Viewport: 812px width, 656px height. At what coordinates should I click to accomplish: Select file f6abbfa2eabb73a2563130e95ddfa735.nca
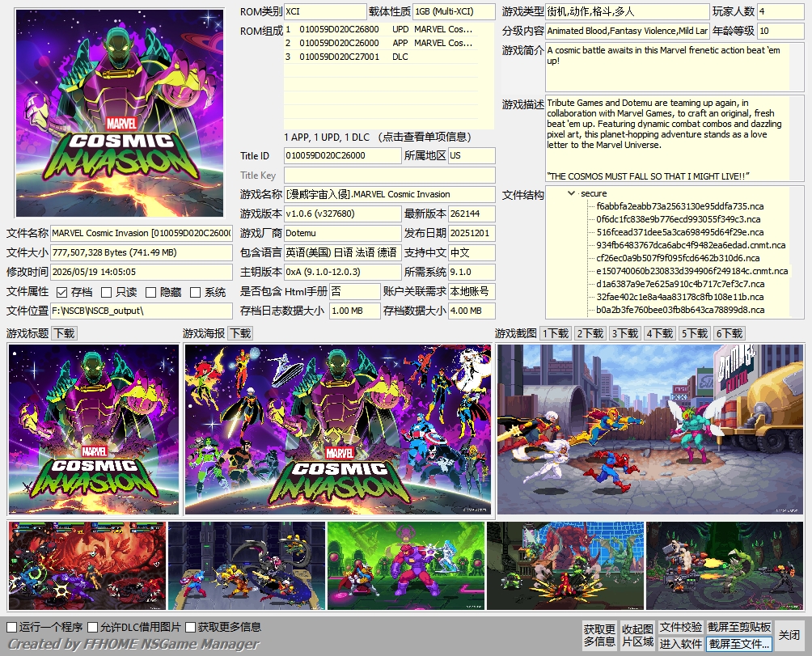coord(679,206)
